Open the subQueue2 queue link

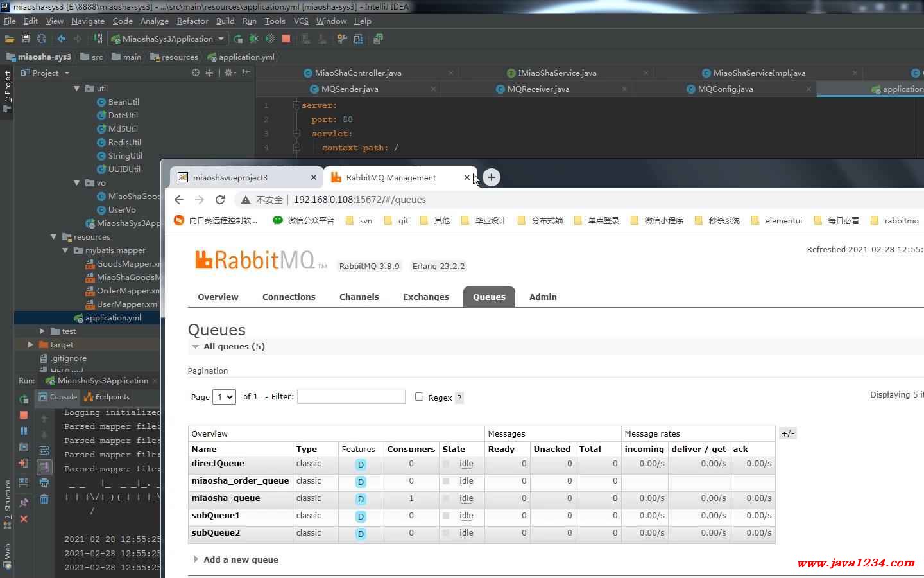(x=216, y=533)
